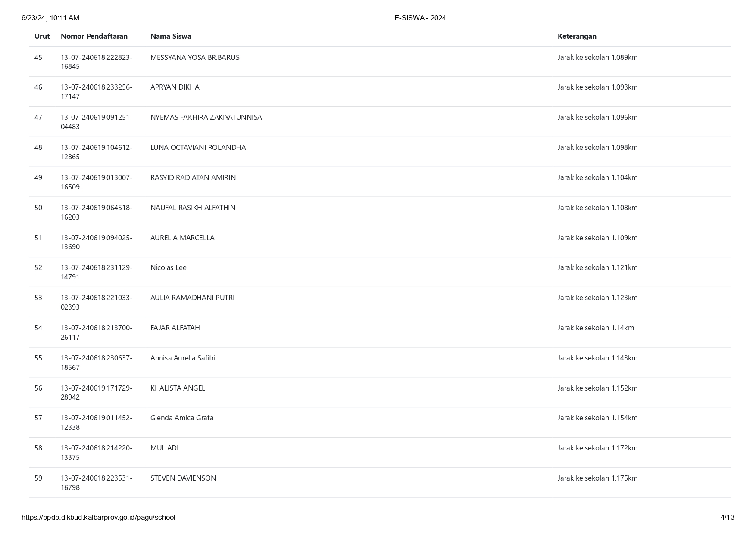Select the name RASYID RADIATAN AMIRIN
The height and width of the screenshot is (534, 756).
coord(193,177)
